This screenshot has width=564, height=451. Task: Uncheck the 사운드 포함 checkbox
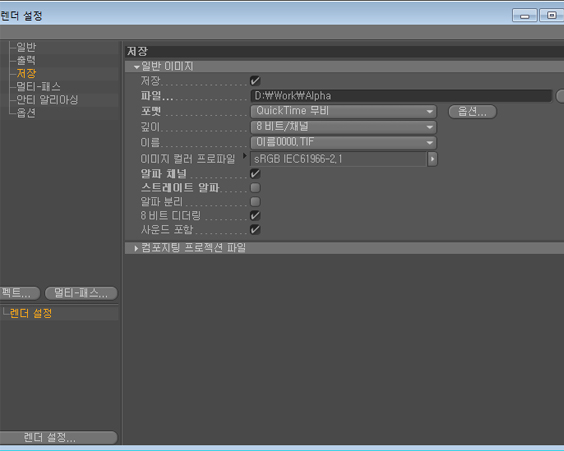coord(255,229)
